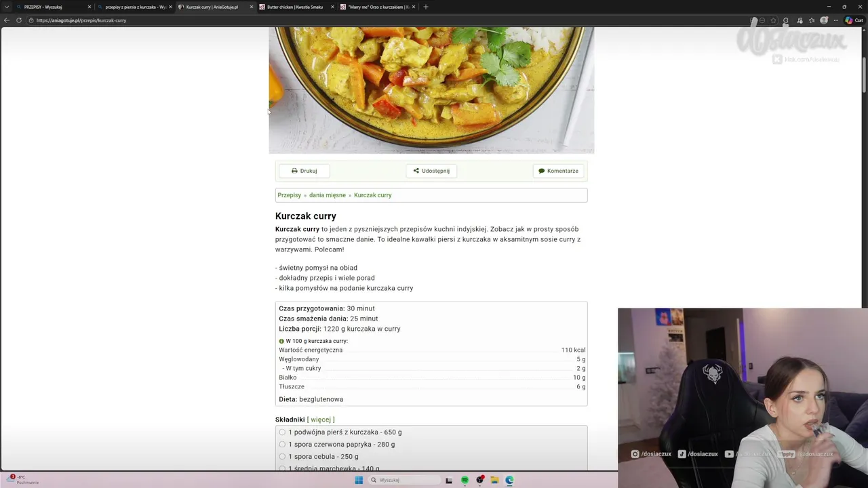Click the padlock site info icon
This screenshot has height=488, width=868.
coord(31,20)
